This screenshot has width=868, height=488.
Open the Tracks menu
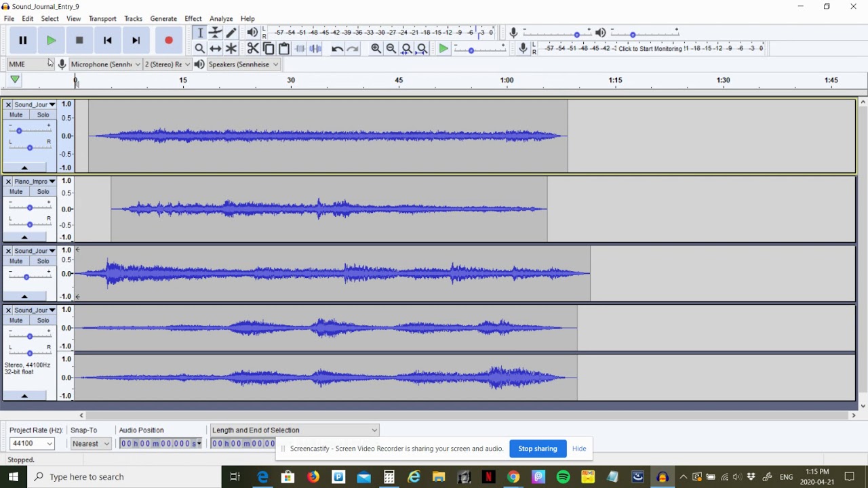133,19
